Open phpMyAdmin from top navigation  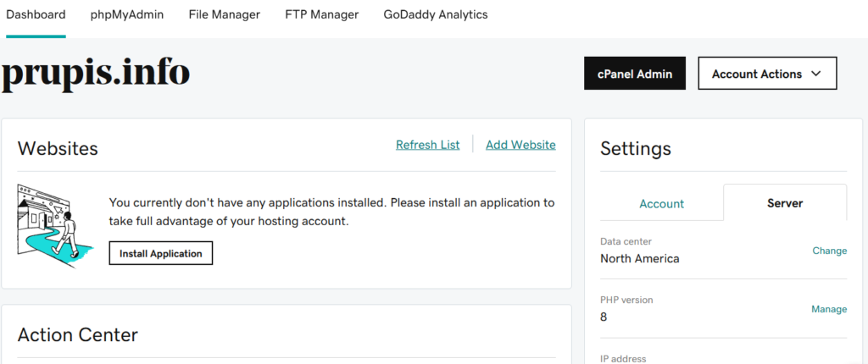coord(127,15)
